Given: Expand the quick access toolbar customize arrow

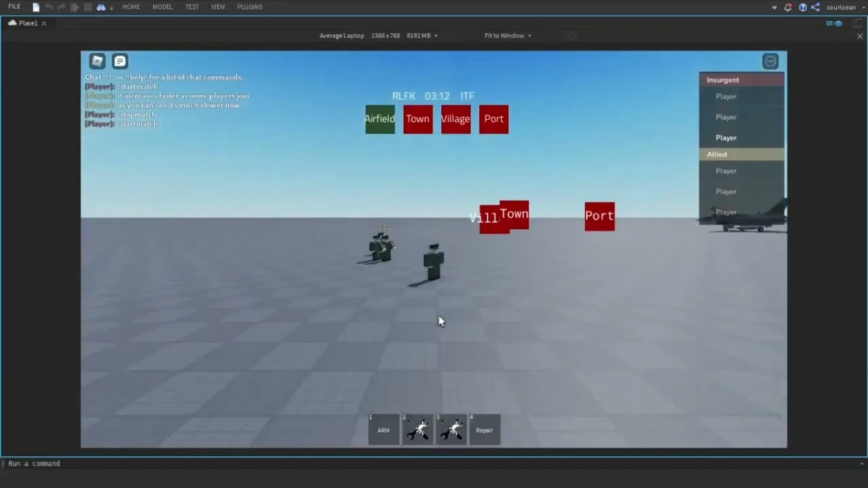Looking at the screenshot, I should tap(111, 8).
